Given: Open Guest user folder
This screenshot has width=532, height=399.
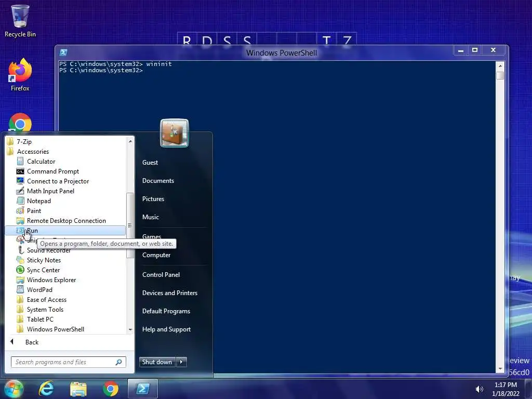Looking at the screenshot, I should click(x=150, y=163).
